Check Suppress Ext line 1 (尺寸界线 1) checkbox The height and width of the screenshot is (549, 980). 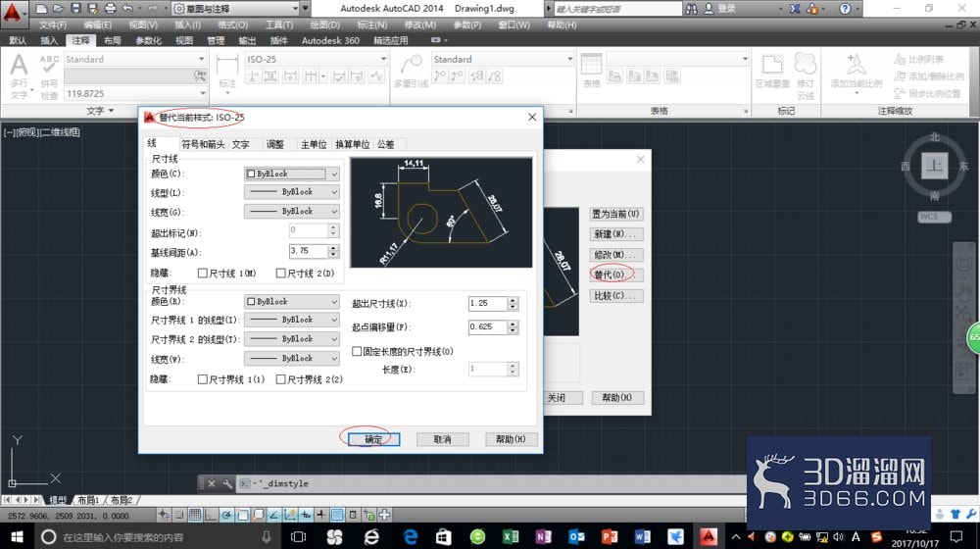[x=203, y=379]
